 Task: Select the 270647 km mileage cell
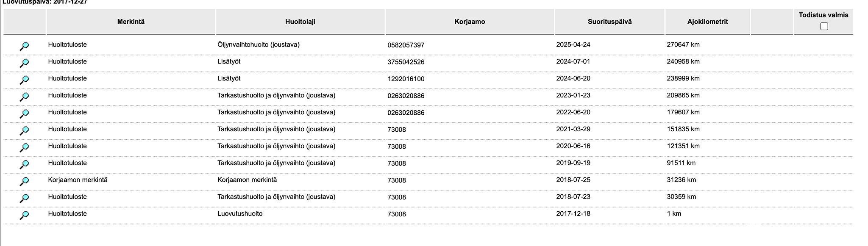683,44
